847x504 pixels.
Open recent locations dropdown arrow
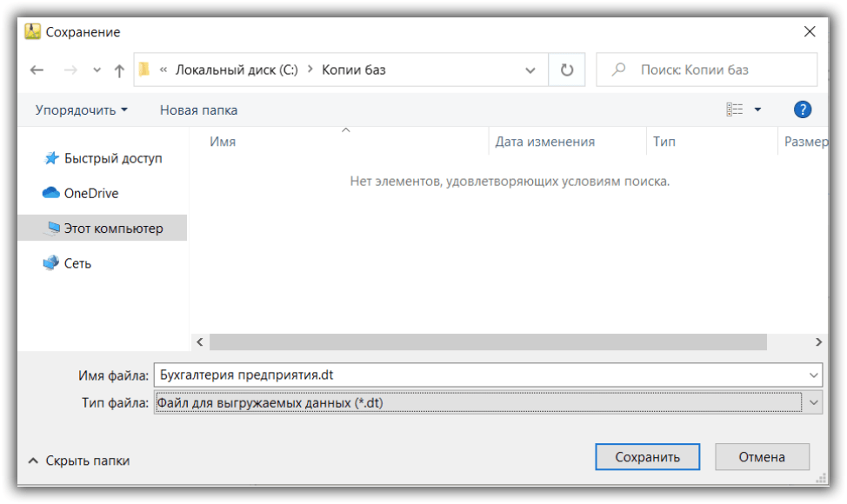pos(97,70)
